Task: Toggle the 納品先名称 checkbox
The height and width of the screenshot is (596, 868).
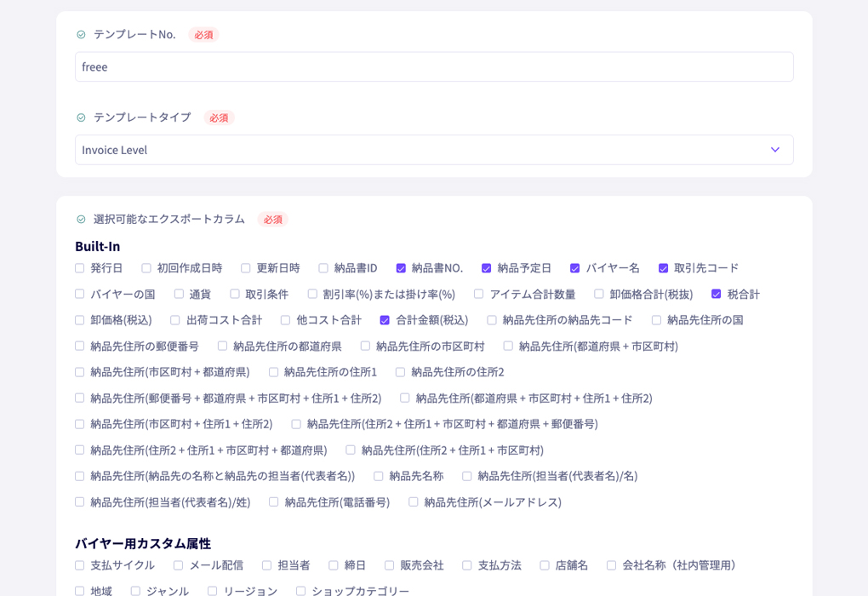Action: (378, 476)
